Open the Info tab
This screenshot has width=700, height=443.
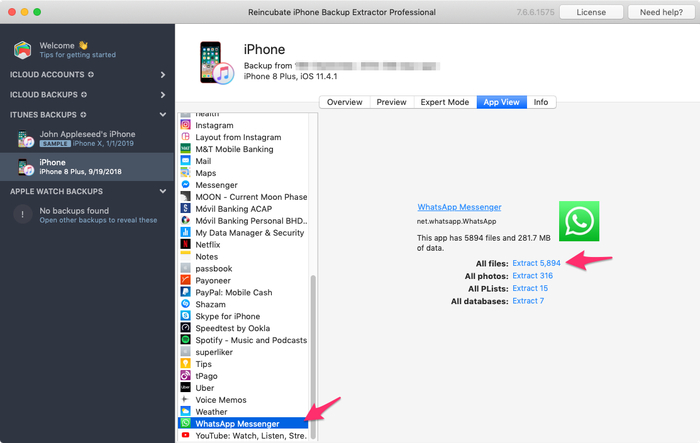pyautogui.click(x=541, y=102)
